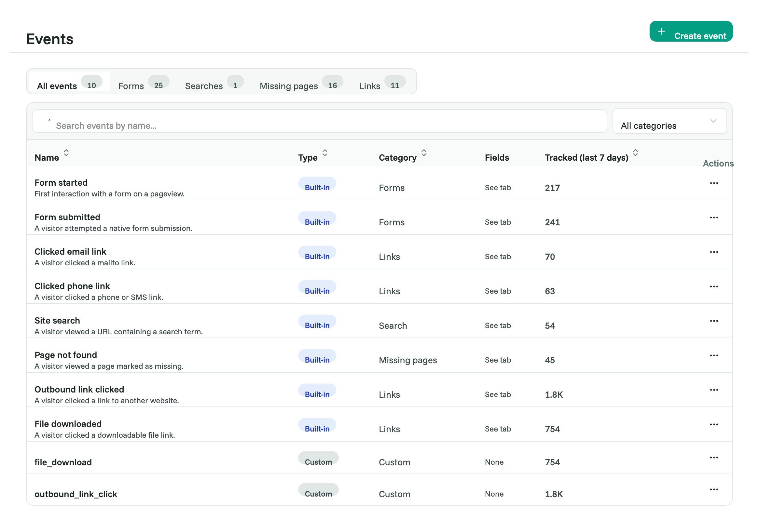Open actions menu for Clicked phone link
759x532 pixels.
(x=714, y=286)
